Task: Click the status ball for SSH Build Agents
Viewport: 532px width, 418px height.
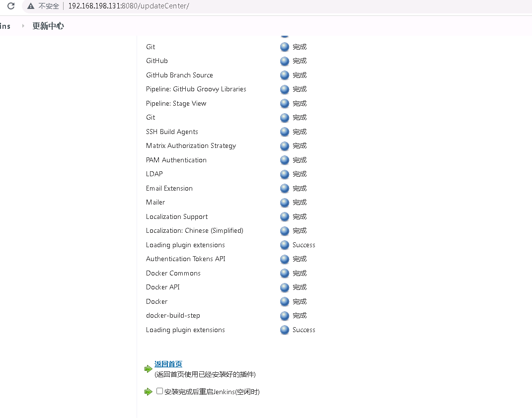Action: 285,132
